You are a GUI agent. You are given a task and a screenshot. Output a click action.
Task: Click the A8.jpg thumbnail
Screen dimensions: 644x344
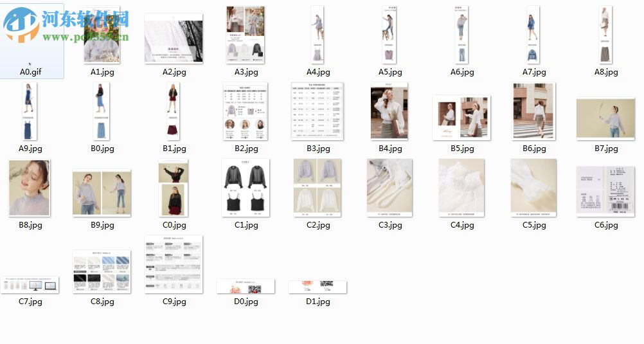pos(605,35)
